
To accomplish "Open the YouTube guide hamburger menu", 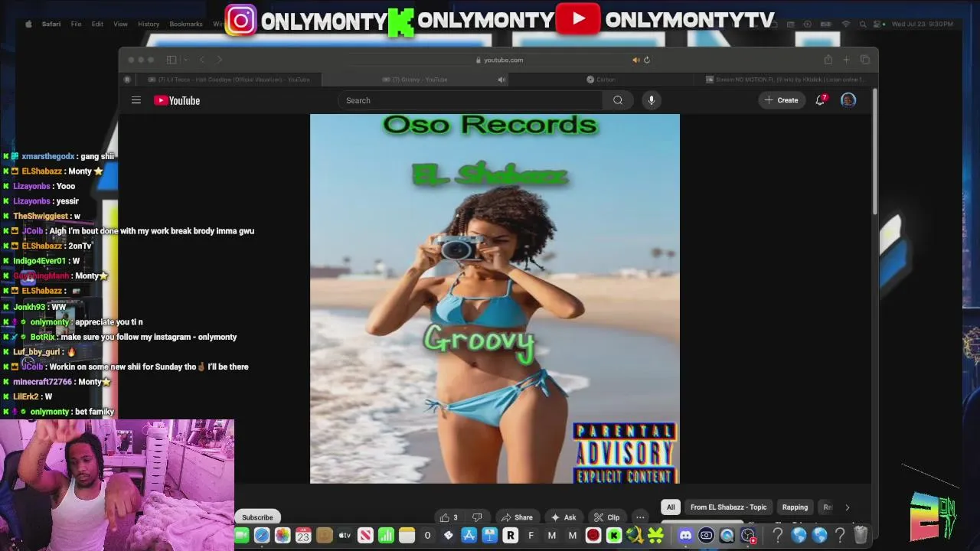I will point(136,100).
